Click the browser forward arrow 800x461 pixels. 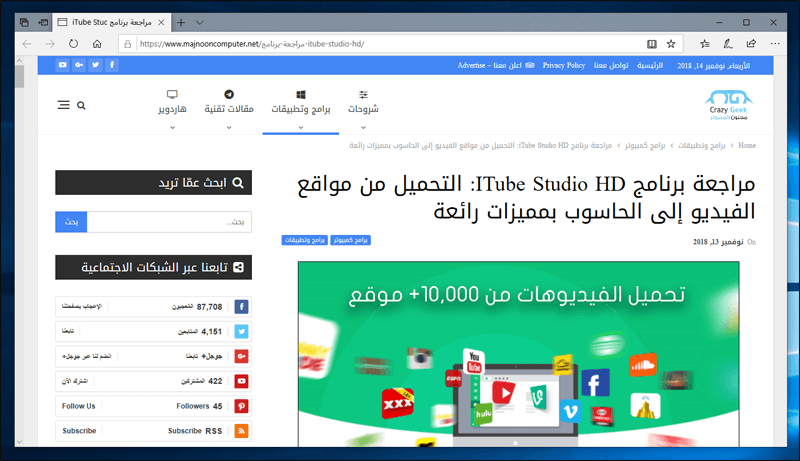[x=50, y=44]
